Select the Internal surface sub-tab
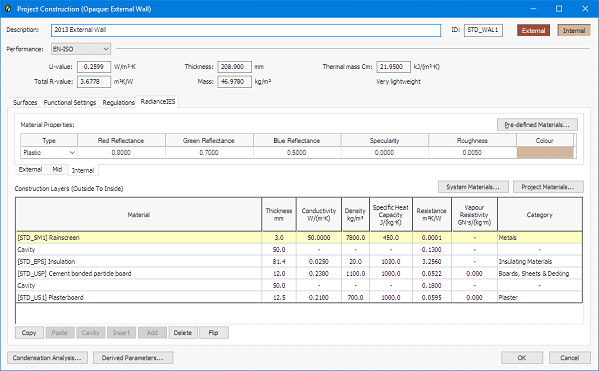 click(83, 170)
